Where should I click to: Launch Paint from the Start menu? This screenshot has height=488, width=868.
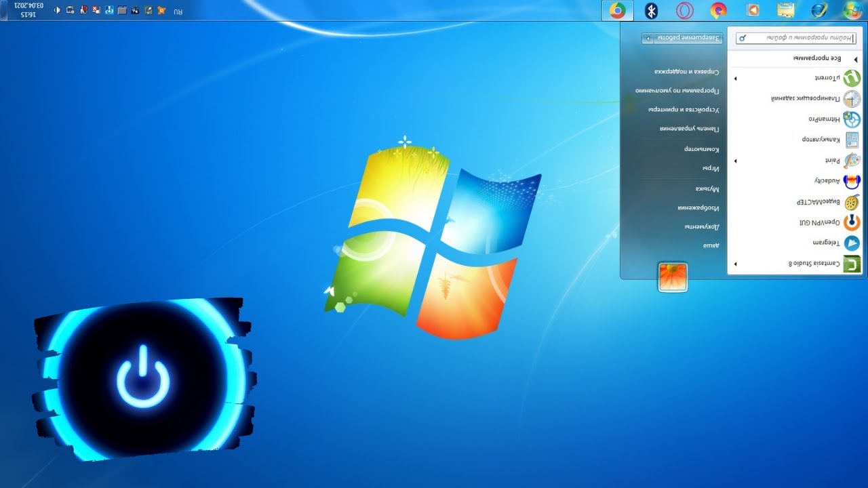click(x=797, y=161)
